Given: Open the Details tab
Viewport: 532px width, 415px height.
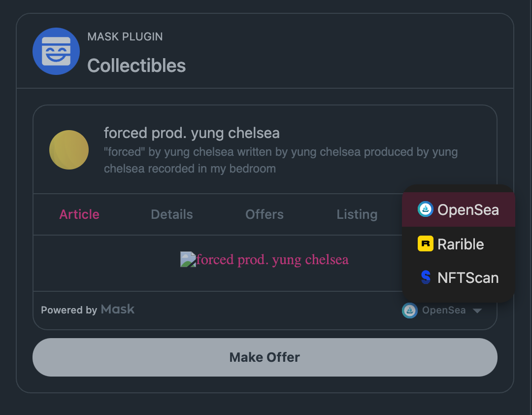Looking at the screenshot, I should (172, 214).
